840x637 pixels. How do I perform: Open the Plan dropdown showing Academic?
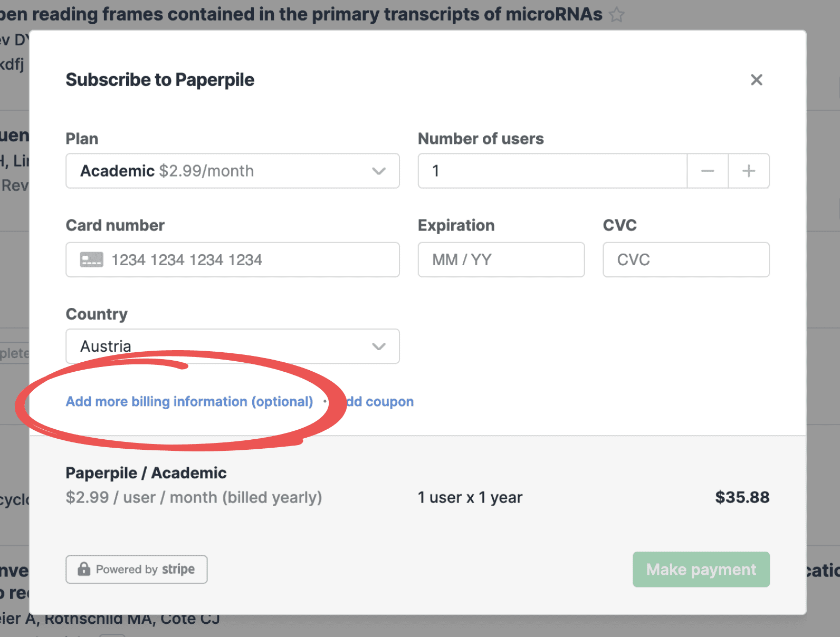pyautogui.click(x=222, y=171)
